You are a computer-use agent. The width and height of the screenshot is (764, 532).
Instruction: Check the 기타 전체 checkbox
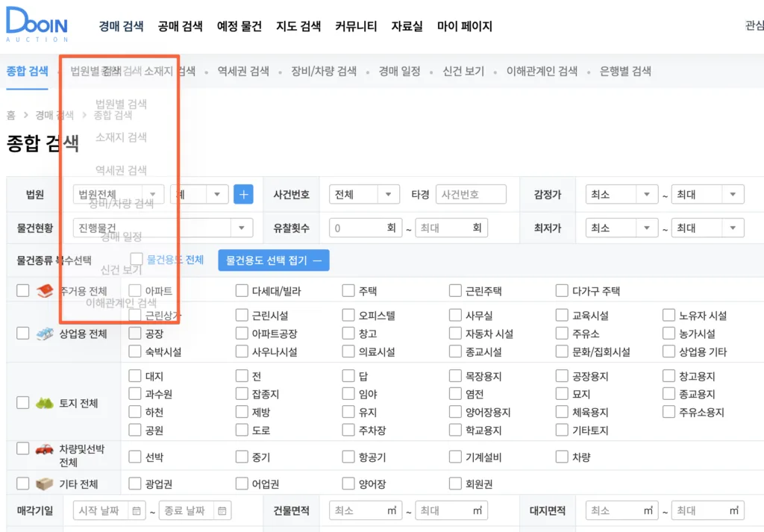pyautogui.click(x=23, y=484)
